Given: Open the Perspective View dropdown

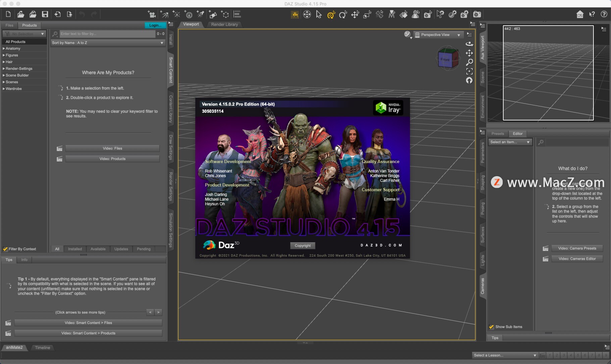Looking at the screenshot, I should [x=438, y=35].
